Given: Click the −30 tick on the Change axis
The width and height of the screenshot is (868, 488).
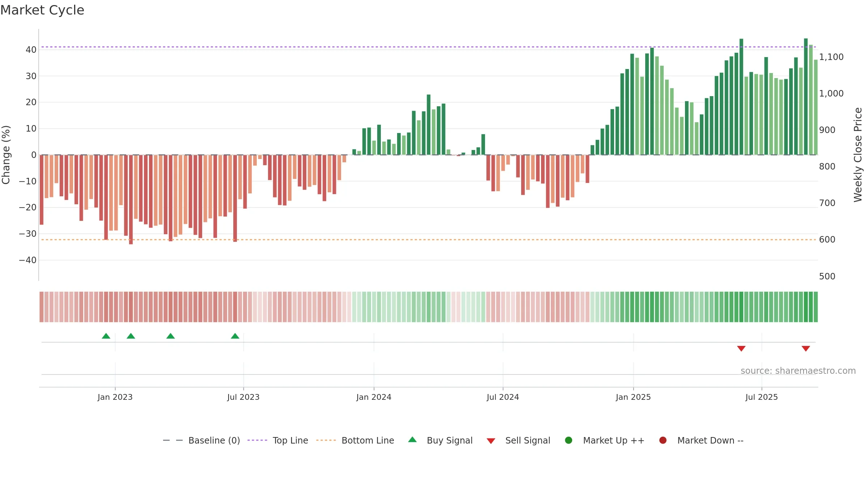Looking at the screenshot, I should 28,234.
